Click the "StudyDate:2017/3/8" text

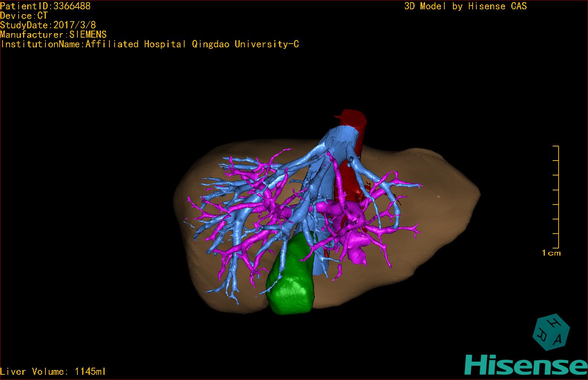click(x=48, y=25)
